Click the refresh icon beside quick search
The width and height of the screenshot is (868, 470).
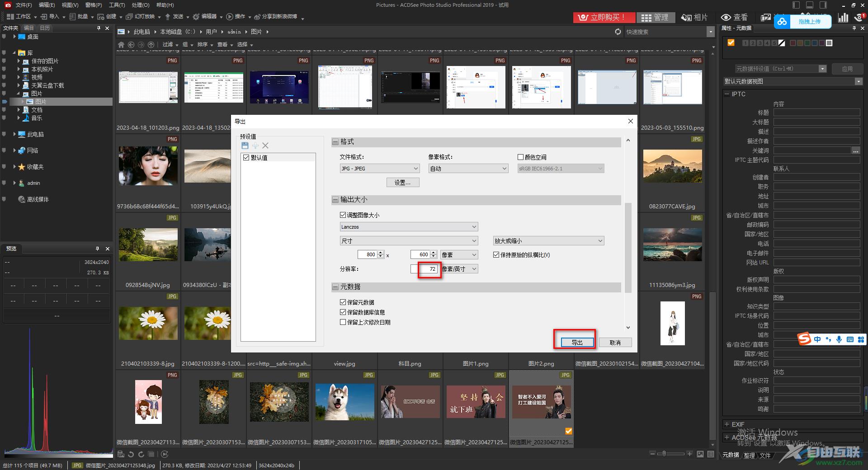(618, 32)
